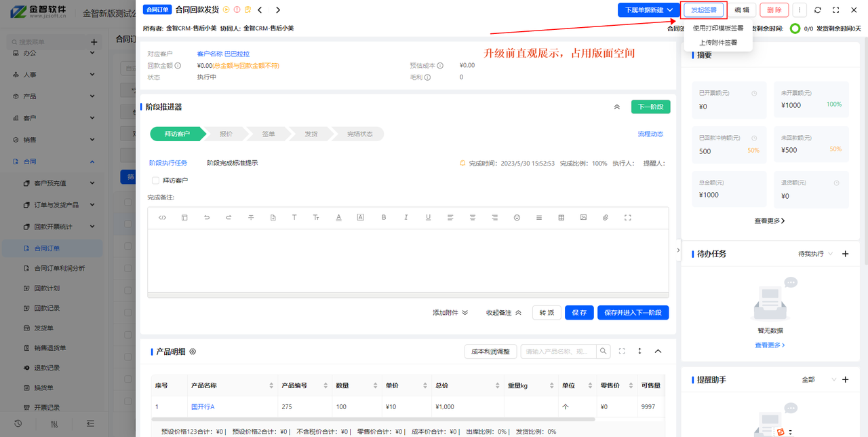The width and height of the screenshot is (868, 437).
Task: Open product link 国开行A
Action: pyautogui.click(x=203, y=406)
